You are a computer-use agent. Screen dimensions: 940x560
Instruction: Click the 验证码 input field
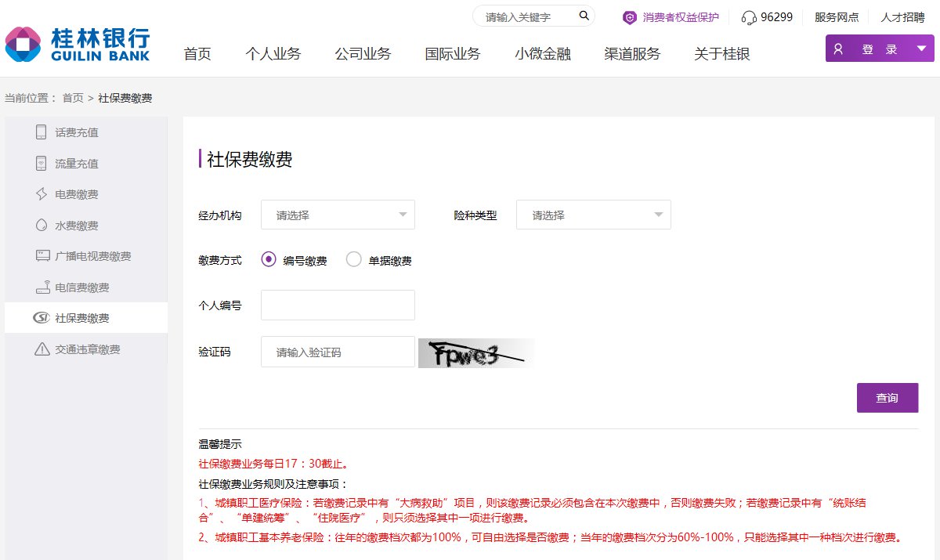(338, 352)
